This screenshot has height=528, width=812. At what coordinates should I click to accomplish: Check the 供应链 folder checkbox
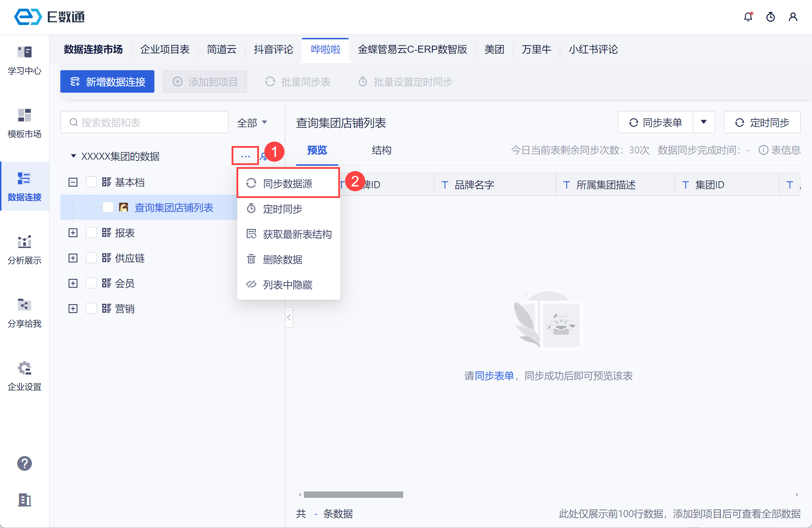[x=91, y=258]
